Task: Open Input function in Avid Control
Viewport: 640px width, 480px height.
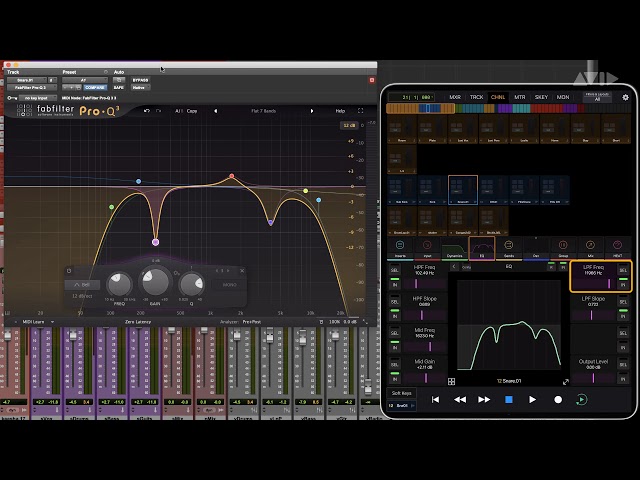Action: click(x=427, y=248)
